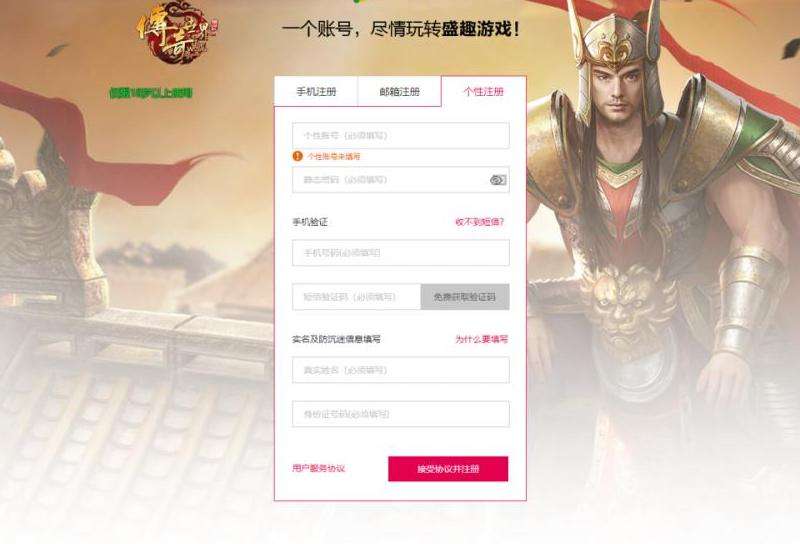This screenshot has height=544, width=800.
Task: Click the orange warning exclamation icon
Action: pos(297,156)
